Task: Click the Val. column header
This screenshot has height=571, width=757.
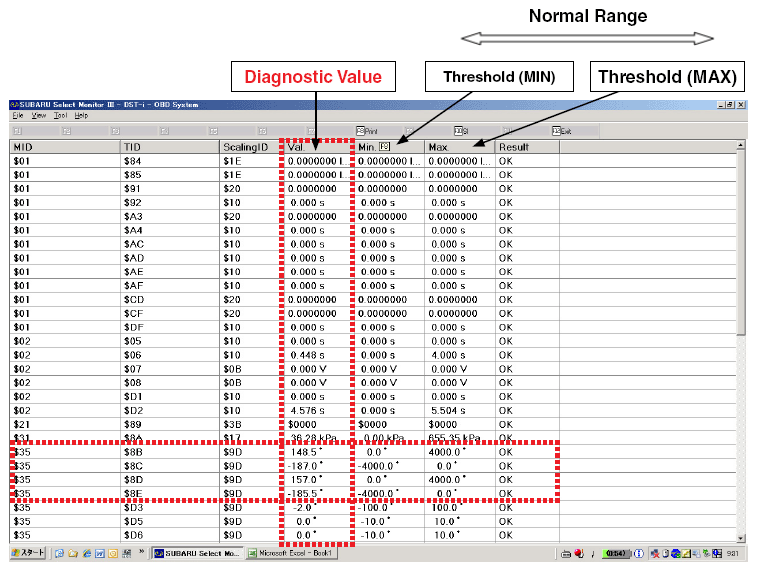Action: pyautogui.click(x=315, y=147)
